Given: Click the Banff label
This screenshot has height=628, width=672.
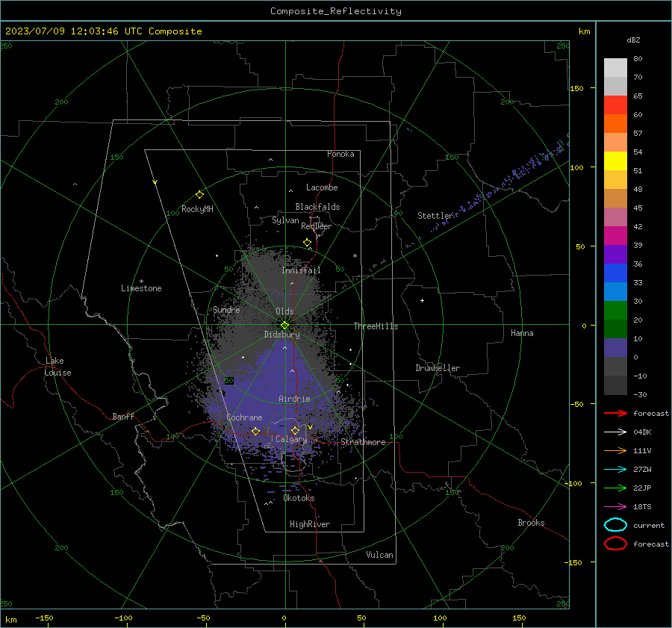Looking at the screenshot, I should pyautogui.click(x=123, y=416).
